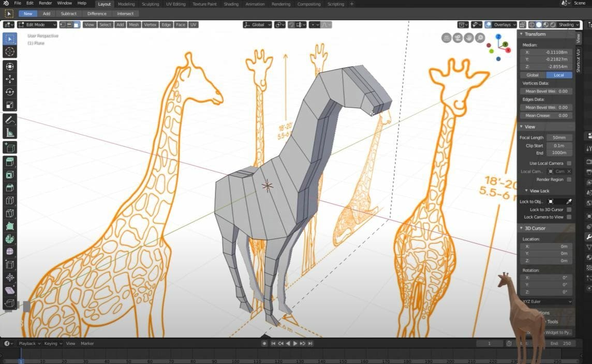This screenshot has height=364, width=592.
Task: Pick the Move tool in toolbar
Action: (x=10, y=79)
